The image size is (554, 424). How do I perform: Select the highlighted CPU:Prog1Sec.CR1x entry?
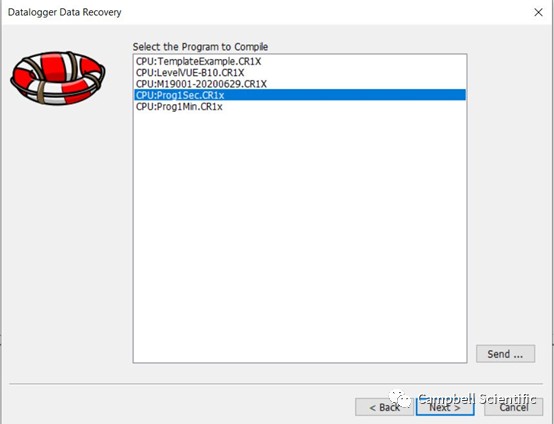tap(300, 95)
